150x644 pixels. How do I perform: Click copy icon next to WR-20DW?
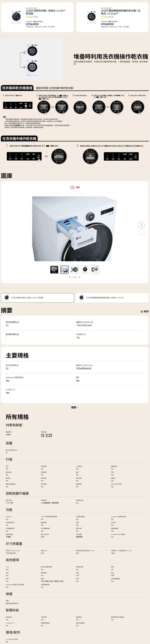110,8
